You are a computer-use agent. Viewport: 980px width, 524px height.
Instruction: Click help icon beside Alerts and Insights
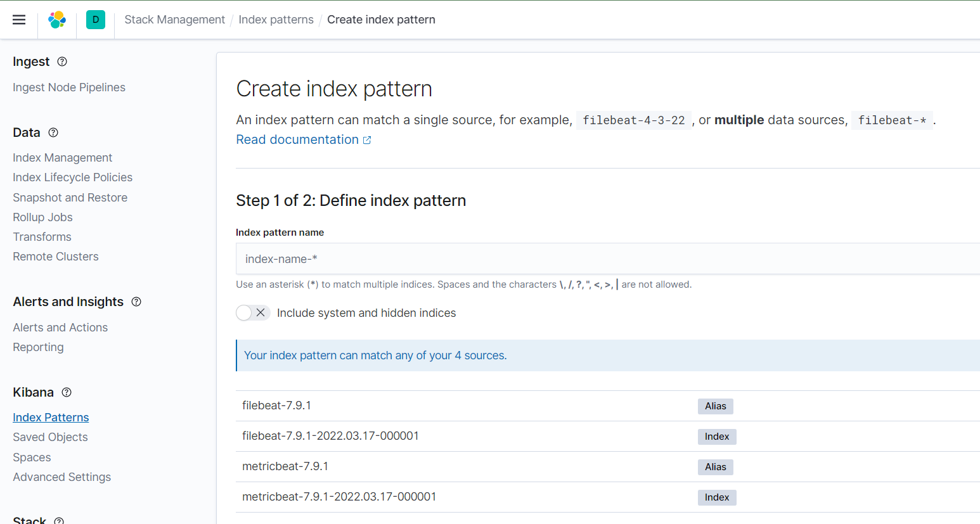(x=136, y=302)
